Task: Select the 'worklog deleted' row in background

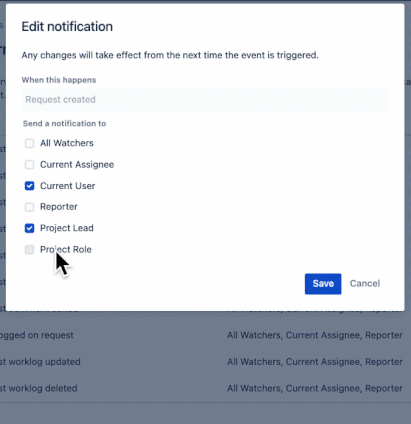Action: coord(205,388)
